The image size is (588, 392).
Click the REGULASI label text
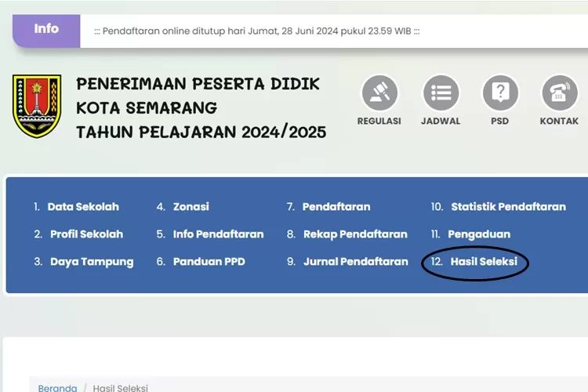pyautogui.click(x=379, y=122)
